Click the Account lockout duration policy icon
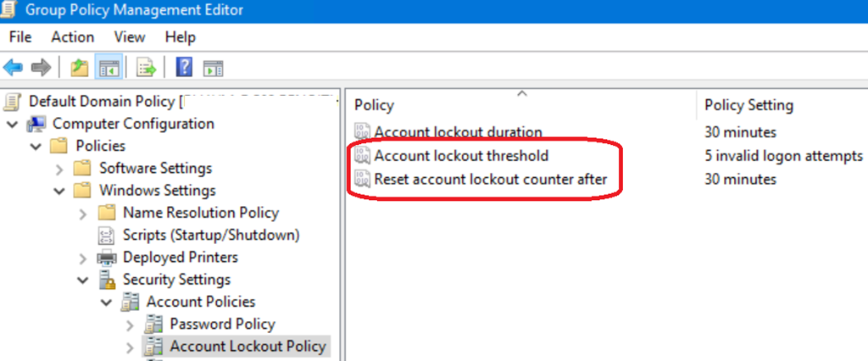This screenshot has width=868, height=361. [x=363, y=132]
